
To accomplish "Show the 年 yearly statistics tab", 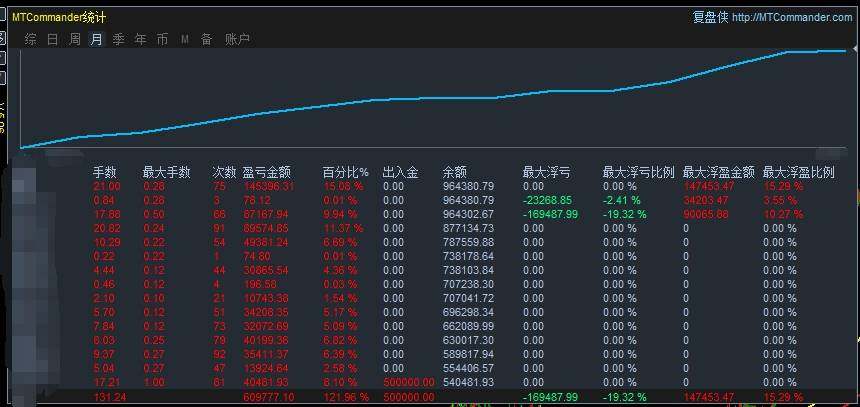I will point(140,39).
